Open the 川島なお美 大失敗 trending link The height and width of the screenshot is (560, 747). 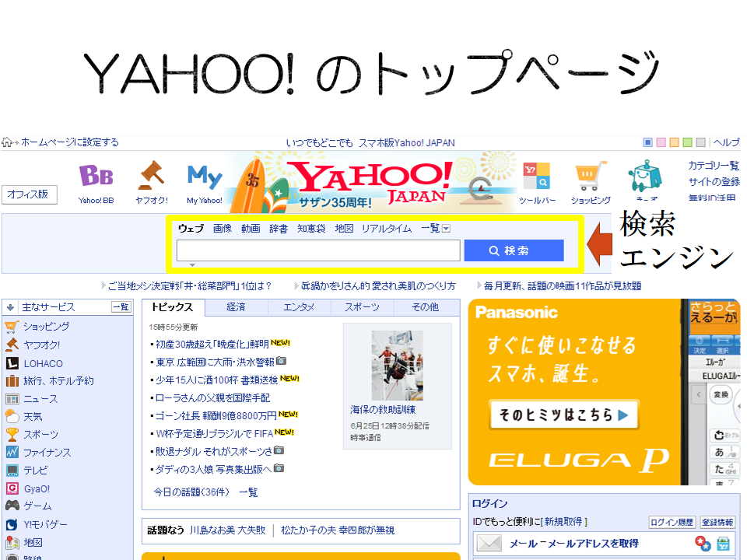[228, 530]
